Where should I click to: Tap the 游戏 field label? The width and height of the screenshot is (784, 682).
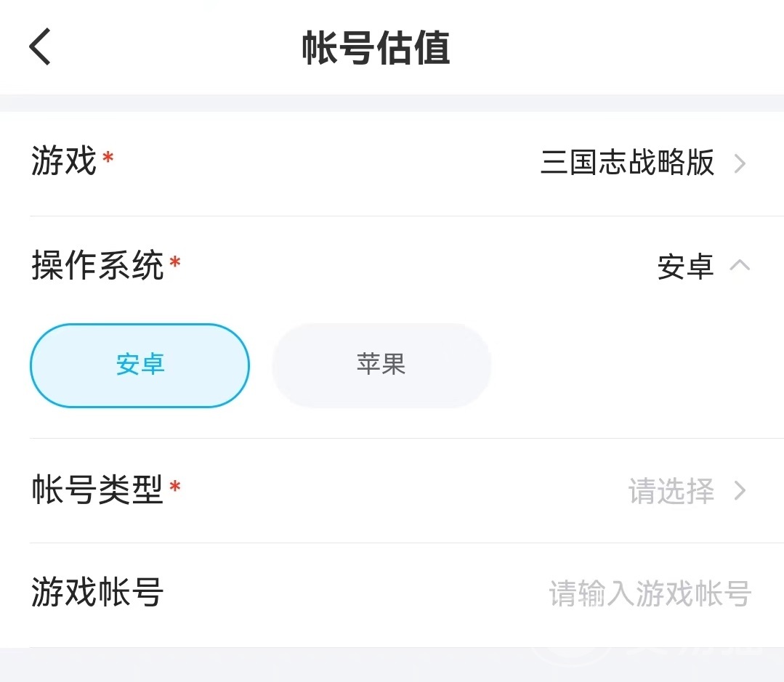[x=64, y=161]
